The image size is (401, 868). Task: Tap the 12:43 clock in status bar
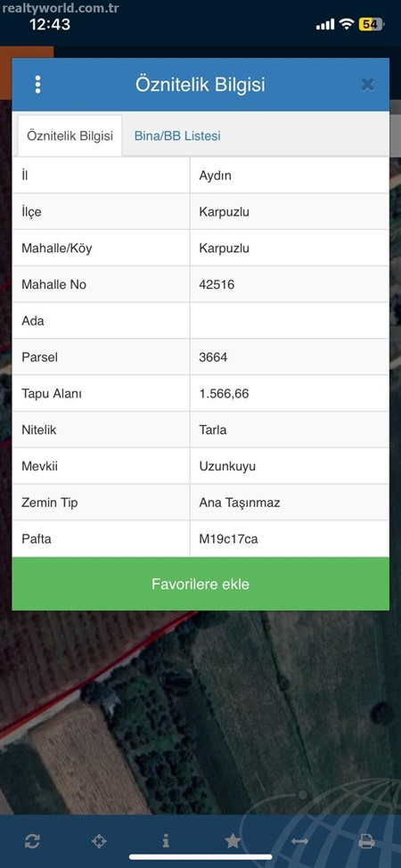[x=50, y=24]
